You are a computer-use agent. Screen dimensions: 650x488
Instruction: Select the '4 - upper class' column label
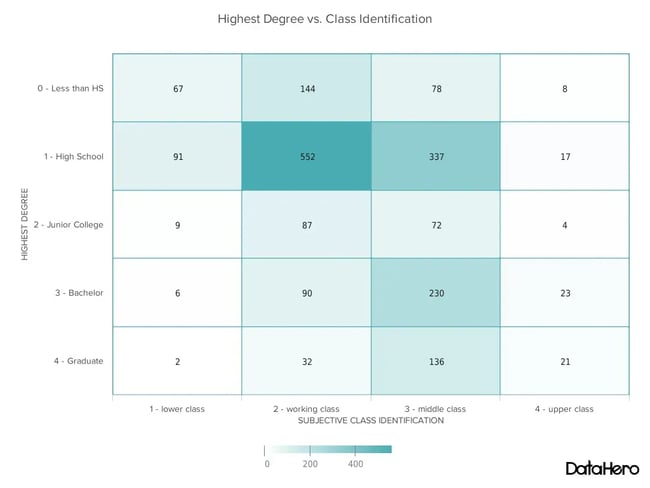point(564,408)
